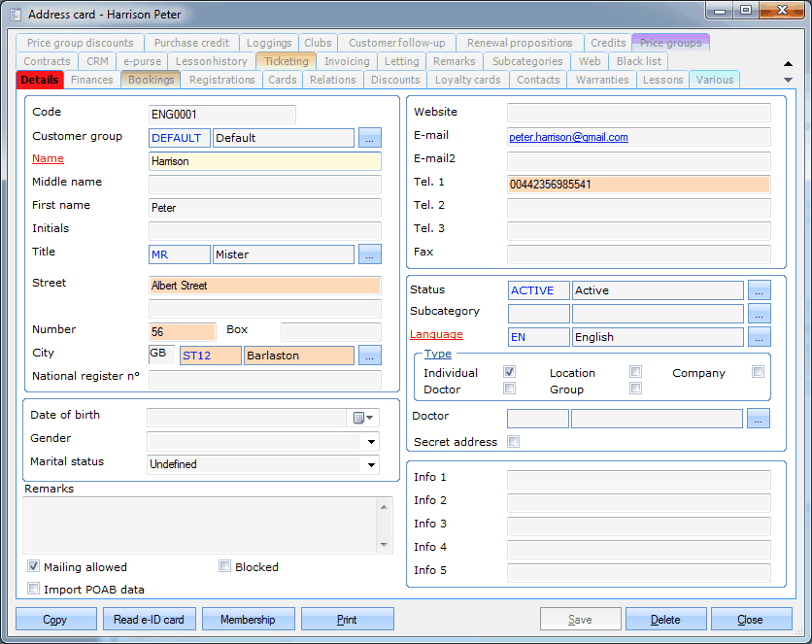Screen dimensions: 812x644
Task: Open the Subcategory lookup browse button
Action: click(760, 314)
